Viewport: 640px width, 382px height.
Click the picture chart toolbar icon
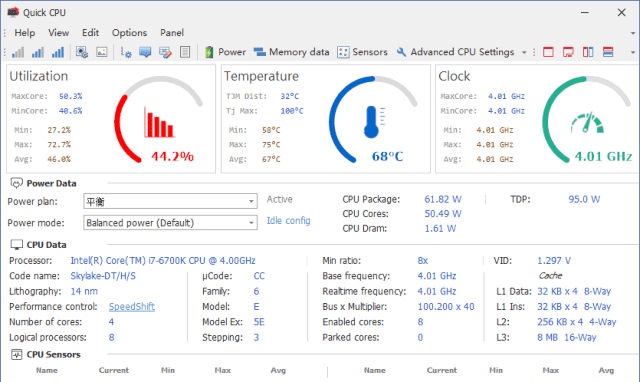[x=102, y=52]
